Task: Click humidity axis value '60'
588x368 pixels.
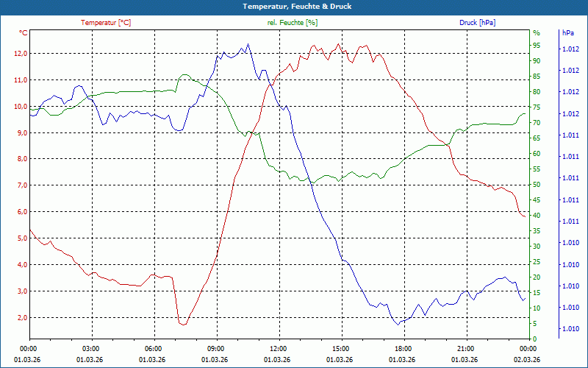Action: pyautogui.click(x=537, y=154)
